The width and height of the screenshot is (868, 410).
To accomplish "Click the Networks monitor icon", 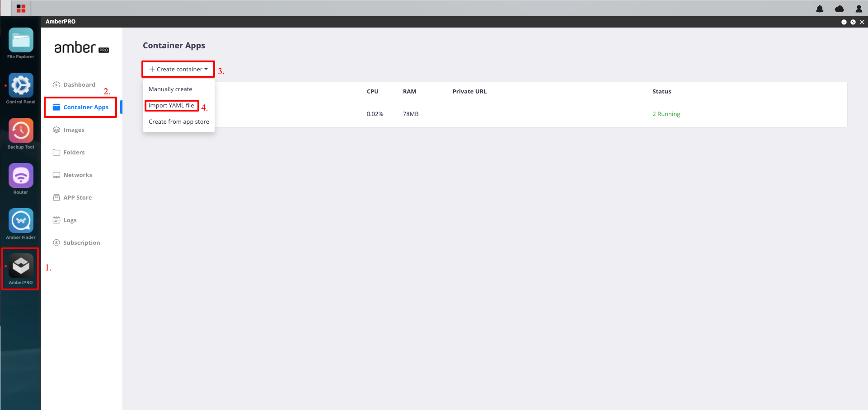I will pos(56,175).
